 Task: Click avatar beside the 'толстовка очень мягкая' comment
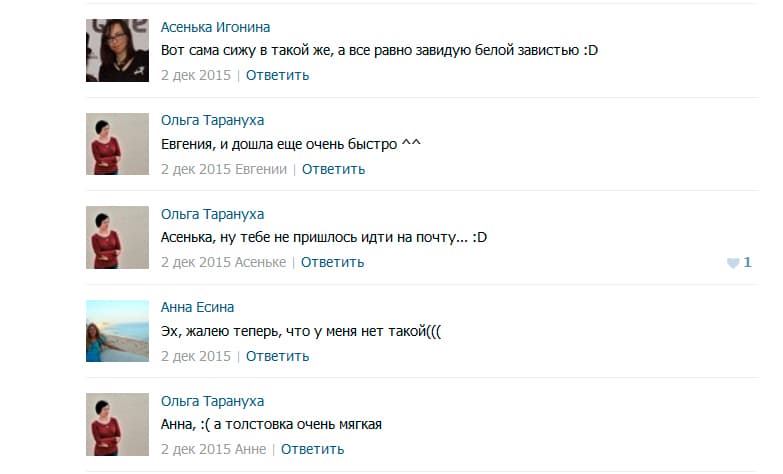117,424
